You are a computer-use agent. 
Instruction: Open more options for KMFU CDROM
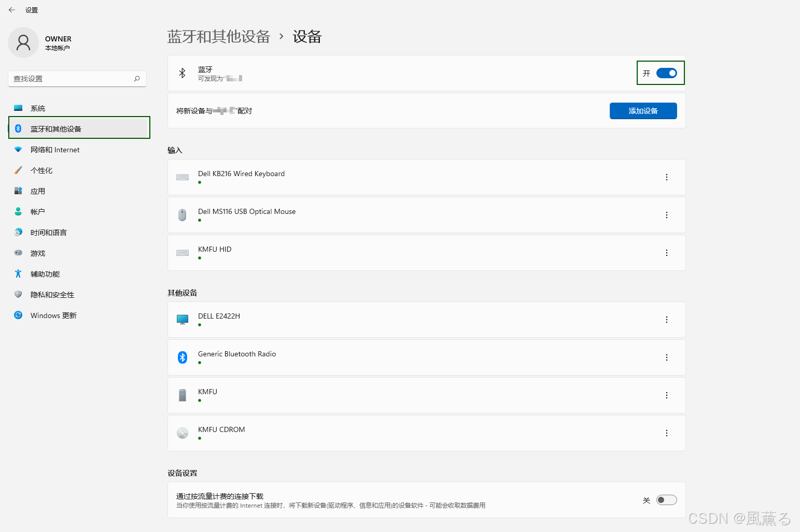[667, 433]
